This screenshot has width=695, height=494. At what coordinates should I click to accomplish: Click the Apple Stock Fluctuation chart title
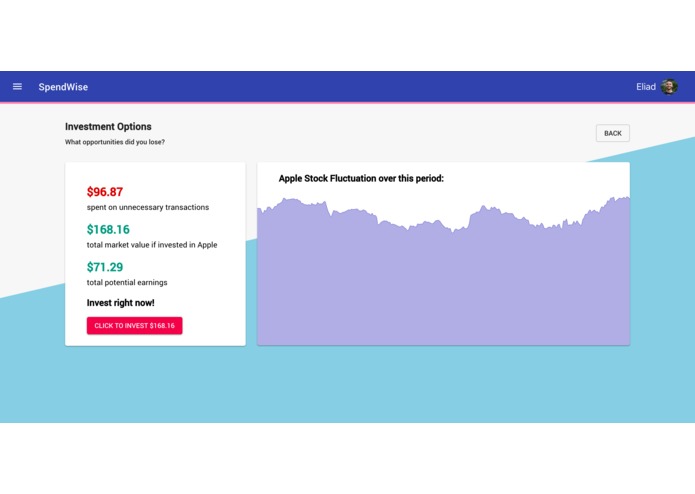coord(361,179)
